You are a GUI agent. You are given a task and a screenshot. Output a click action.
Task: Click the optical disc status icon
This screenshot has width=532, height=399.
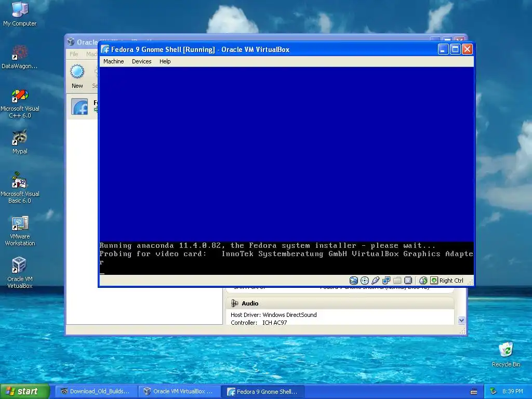click(x=364, y=281)
